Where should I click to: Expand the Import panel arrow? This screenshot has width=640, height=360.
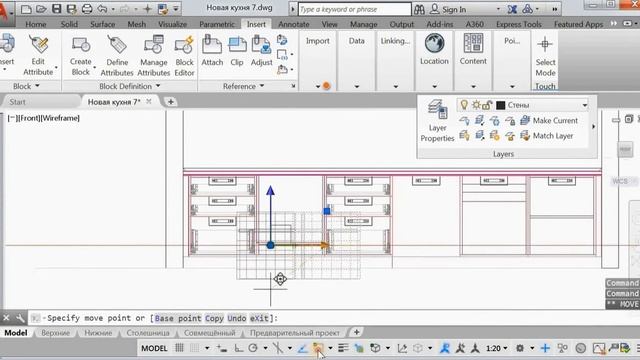click(x=318, y=87)
